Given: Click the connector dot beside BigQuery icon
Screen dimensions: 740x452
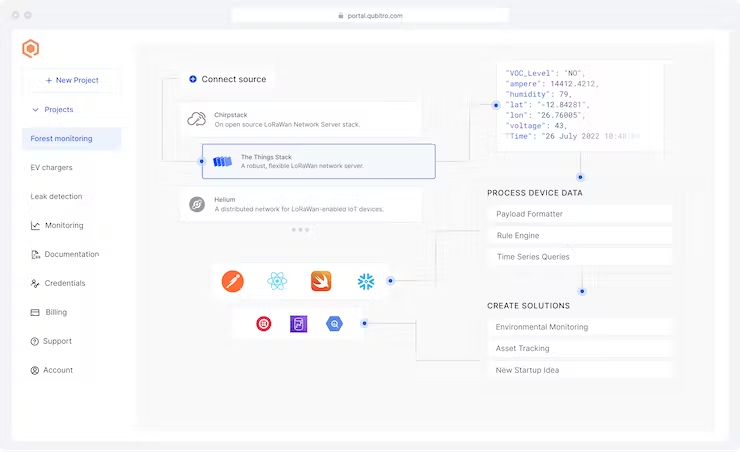Looking at the screenshot, I should (x=364, y=323).
